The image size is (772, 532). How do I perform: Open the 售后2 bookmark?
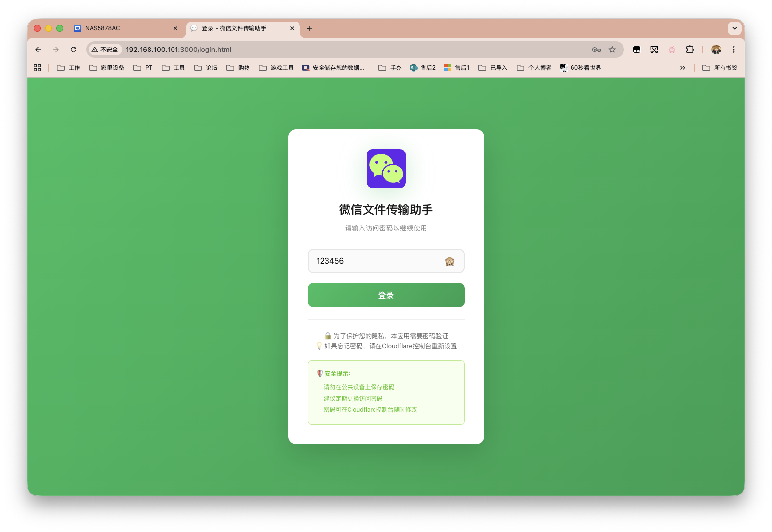[423, 68]
